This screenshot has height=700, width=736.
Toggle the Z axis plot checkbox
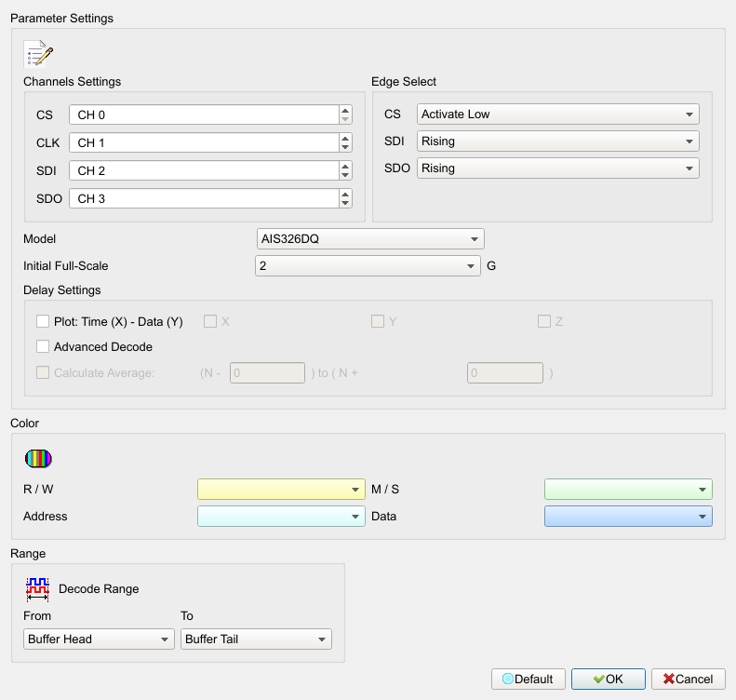(544, 321)
